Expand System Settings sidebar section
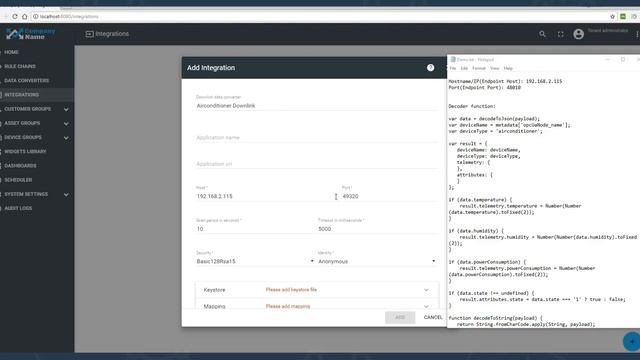Viewport: 640px width, 360px height. [66, 195]
